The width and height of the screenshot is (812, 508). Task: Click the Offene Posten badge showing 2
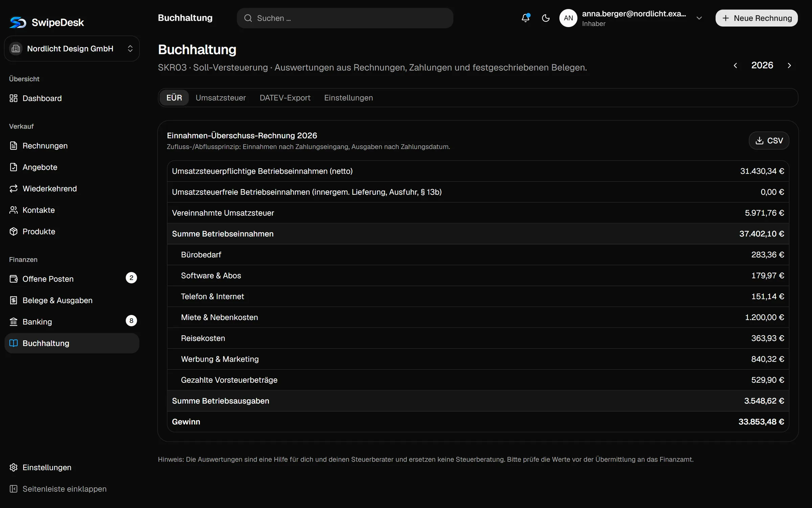click(131, 278)
